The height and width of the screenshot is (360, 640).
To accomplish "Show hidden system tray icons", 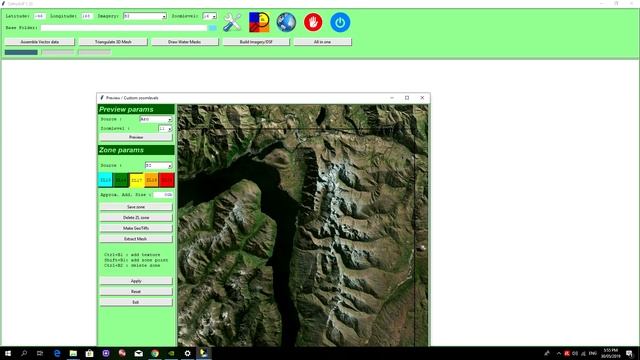I will (559, 353).
